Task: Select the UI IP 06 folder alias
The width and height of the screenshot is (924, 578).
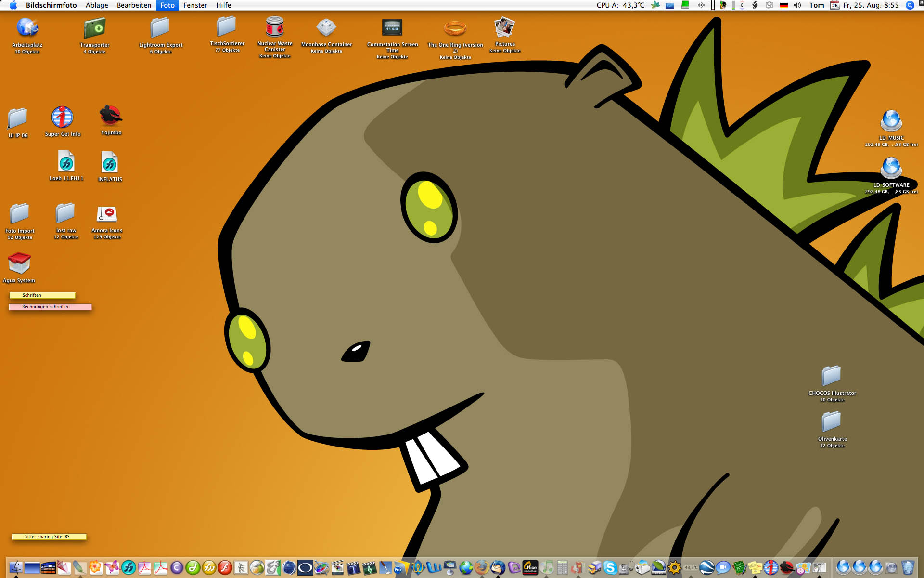Action: [x=18, y=118]
